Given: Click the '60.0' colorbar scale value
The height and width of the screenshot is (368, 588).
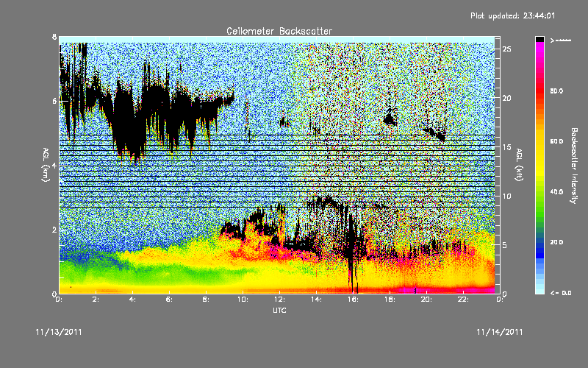Looking at the screenshot, I should pyautogui.click(x=557, y=141).
